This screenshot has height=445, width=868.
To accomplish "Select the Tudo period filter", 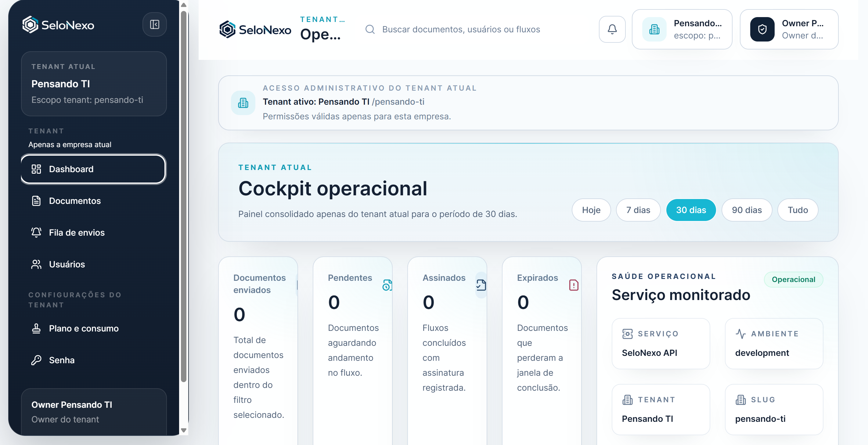I will (798, 210).
